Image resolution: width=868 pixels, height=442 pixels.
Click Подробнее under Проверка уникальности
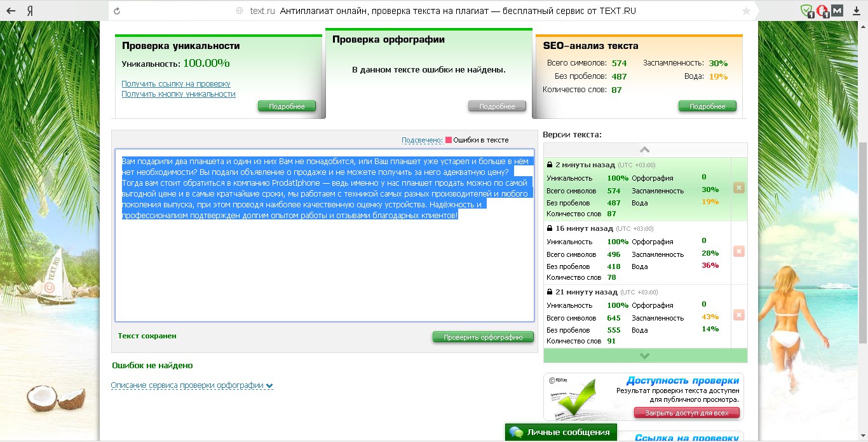(x=287, y=106)
